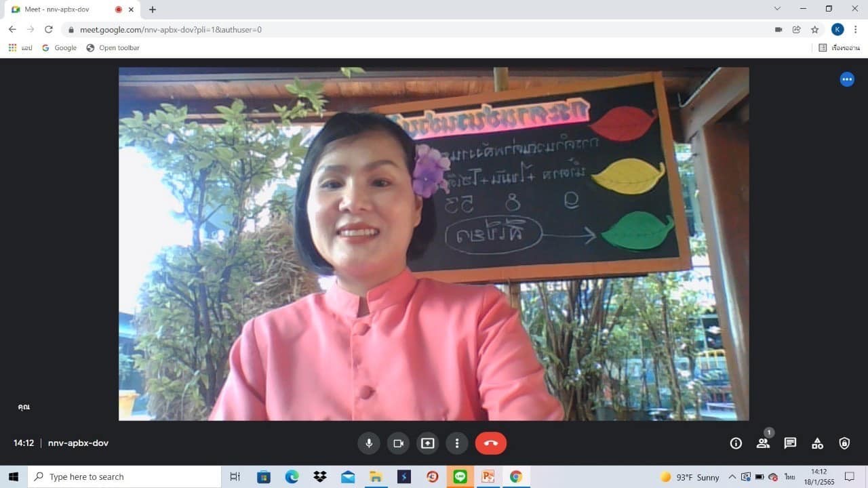
Task: Switch to PowerPoint on the taskbar
Action: [488, 476]
